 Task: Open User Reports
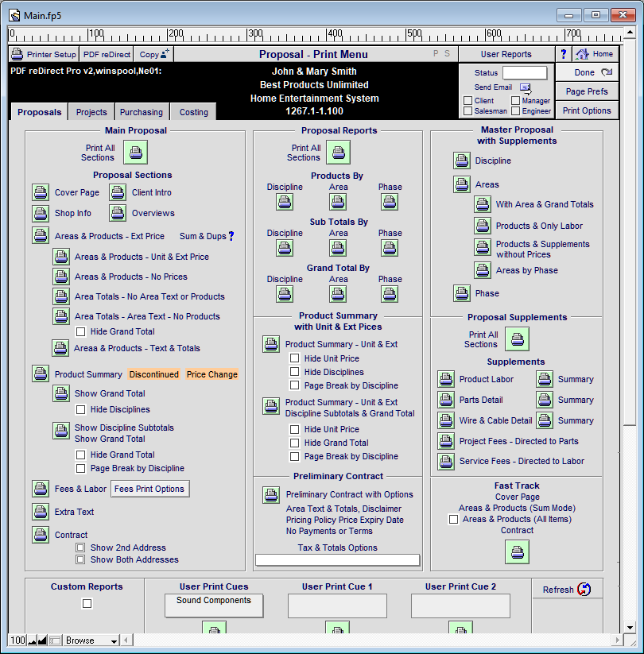tap(506, 54)
